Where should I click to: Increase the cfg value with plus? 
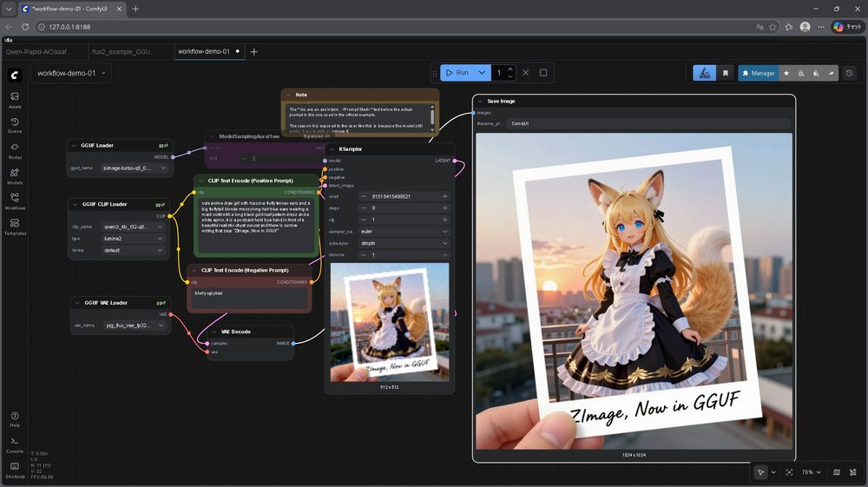(x=444, y=220)
